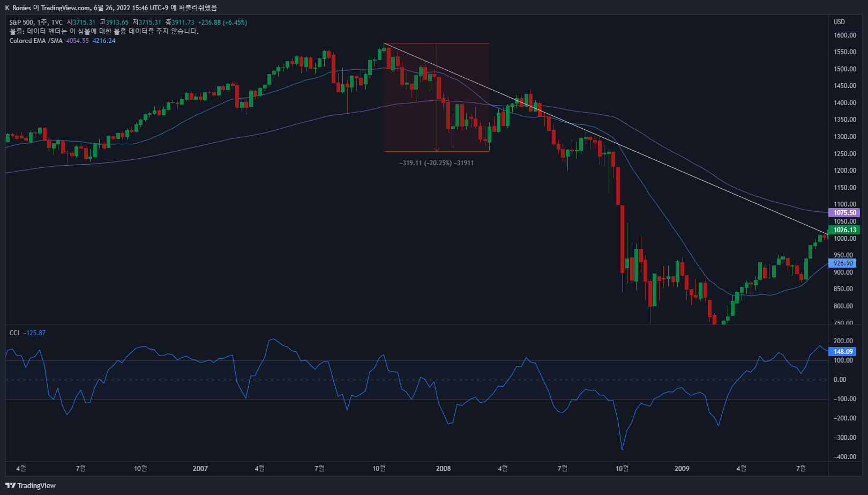Image resolution: width=868 pixels, height=495 pixels.
Task: Click the 2009 label on the time axis
Action: pos(682,469)
